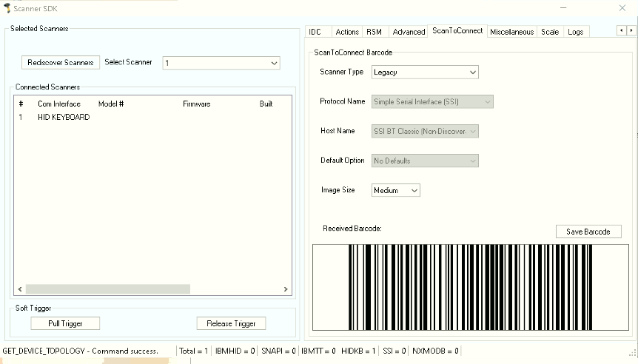The width and height of the screenshot is (638, 364).
Task: Click the GET_DEVICE_TOPOLOGY status message
Action: (x=80, y=351)
